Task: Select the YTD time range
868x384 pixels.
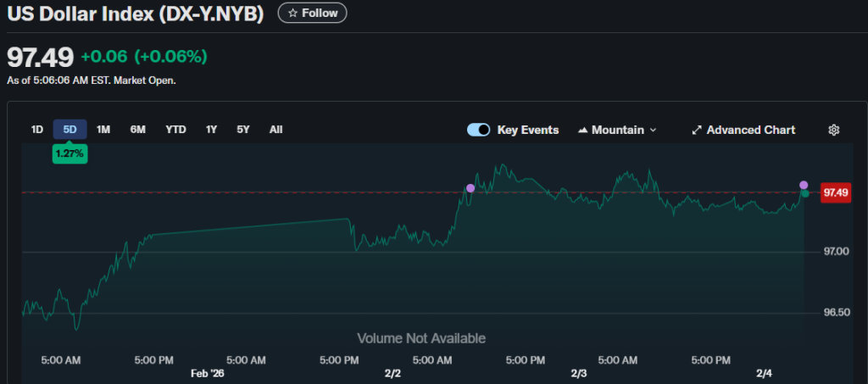Action: click(175, 130)
